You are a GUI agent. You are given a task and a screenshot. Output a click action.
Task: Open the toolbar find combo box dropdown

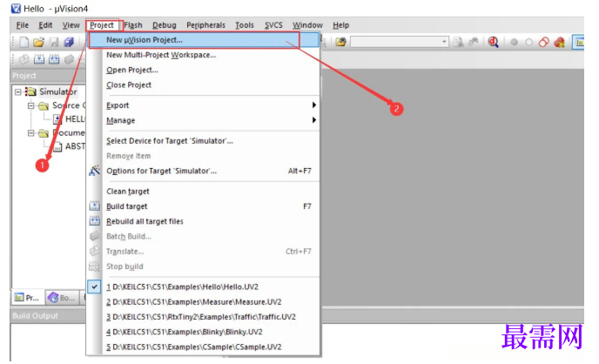444,42
